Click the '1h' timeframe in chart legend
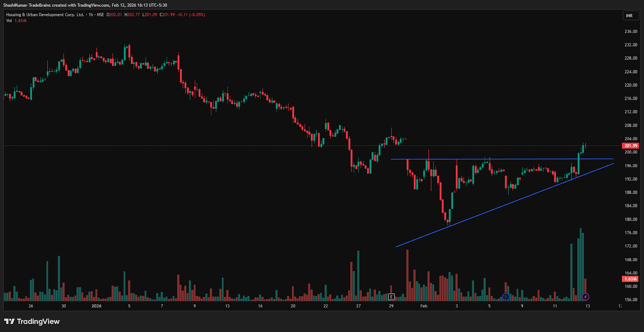Viewport: 644px width, 332px height. pos(91,15)
